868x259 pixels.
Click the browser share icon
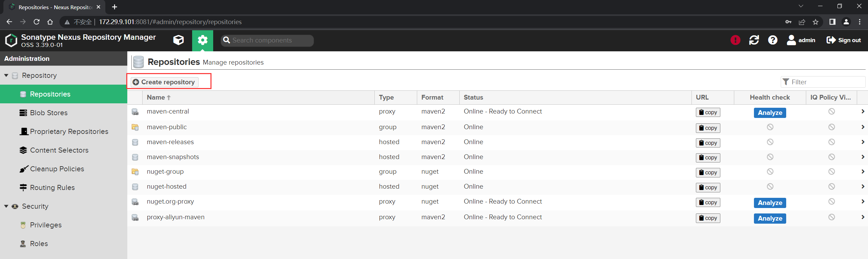(802, 22)
